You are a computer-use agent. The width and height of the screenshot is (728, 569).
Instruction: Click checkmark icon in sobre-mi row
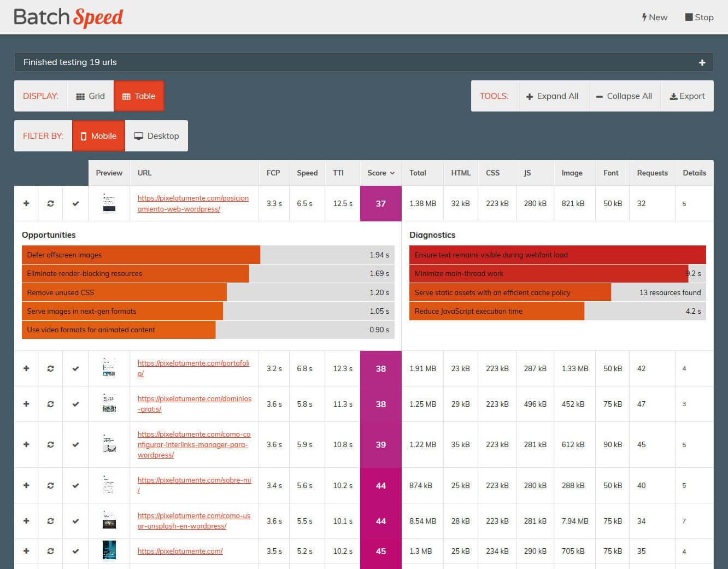pos(75,485)
